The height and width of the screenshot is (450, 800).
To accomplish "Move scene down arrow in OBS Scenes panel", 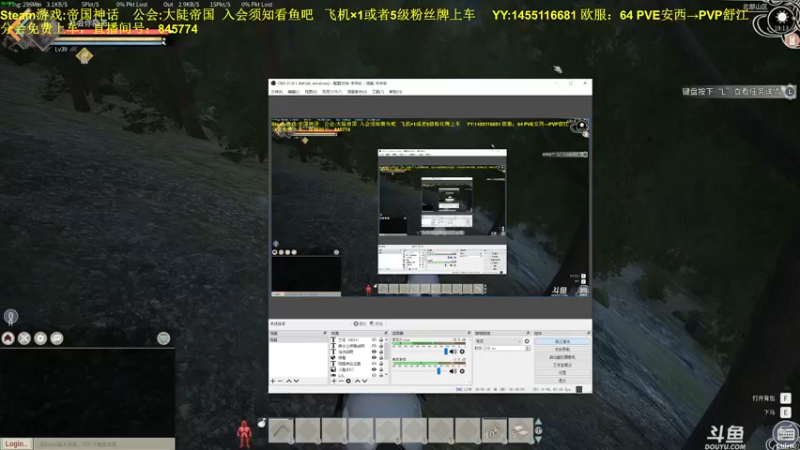I will coord(296,381).
